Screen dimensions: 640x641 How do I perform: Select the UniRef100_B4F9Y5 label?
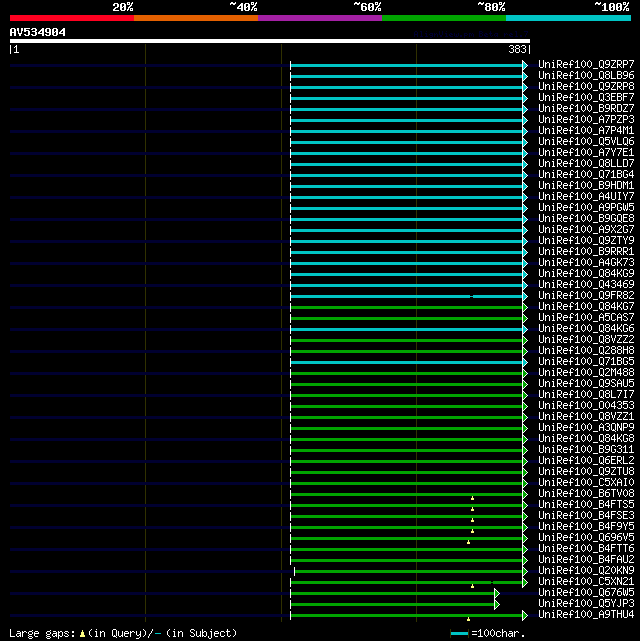tap(586, 527)
